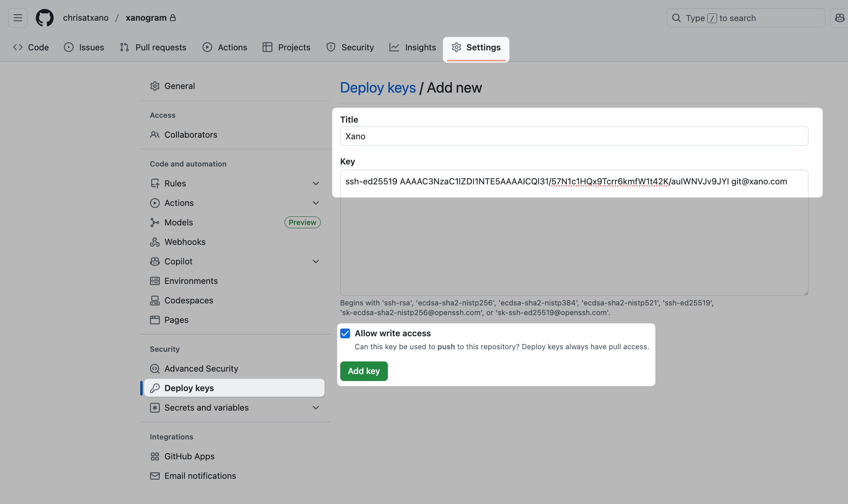Click the Webhooks sidebar icon
848x504 pixels.
pos(154,242)
